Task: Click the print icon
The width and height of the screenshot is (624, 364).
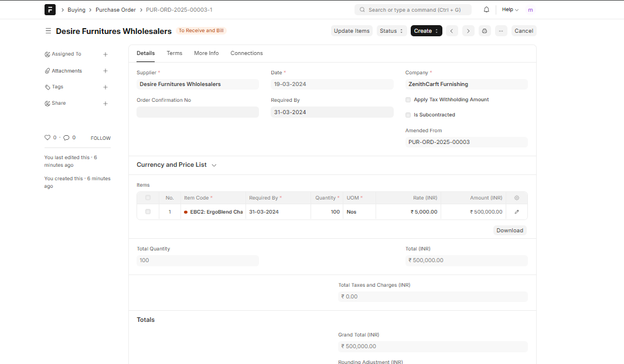Action: [x=485, y=30]
